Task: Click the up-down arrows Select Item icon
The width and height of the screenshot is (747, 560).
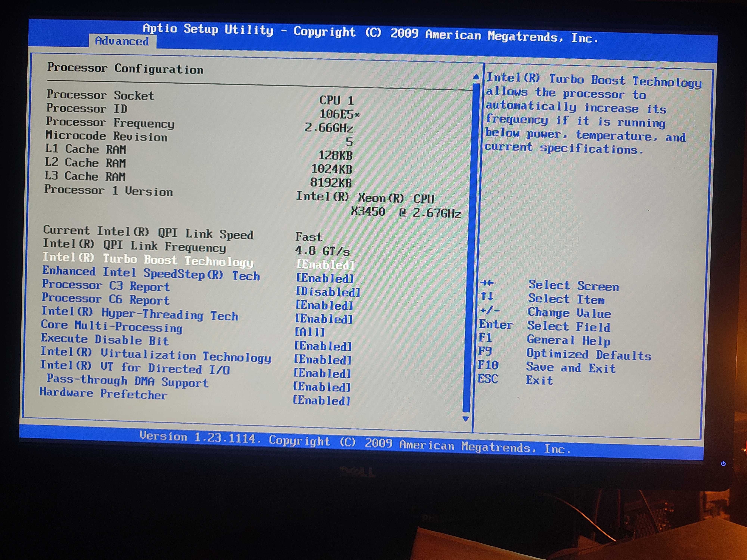Action: tap(487, 296)
